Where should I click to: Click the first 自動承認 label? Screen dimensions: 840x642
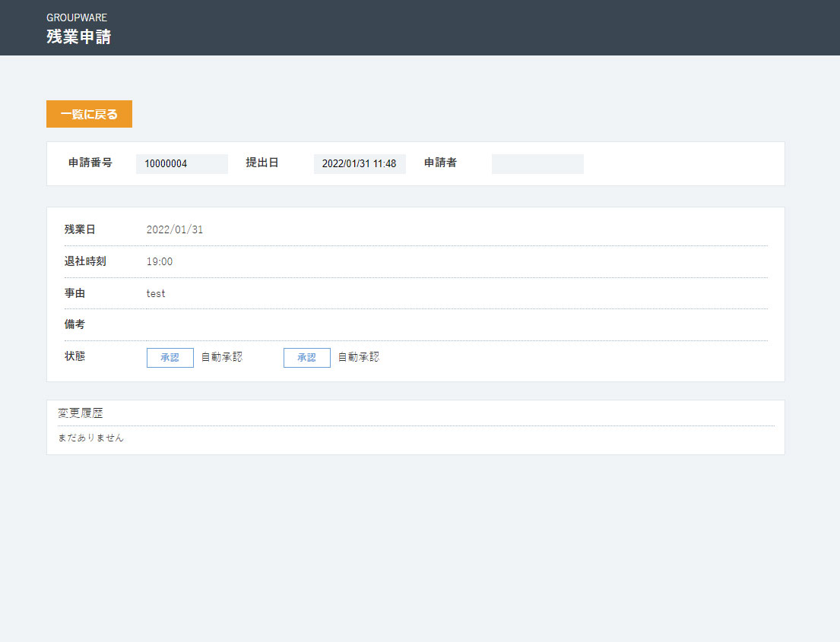click(222, 357)
